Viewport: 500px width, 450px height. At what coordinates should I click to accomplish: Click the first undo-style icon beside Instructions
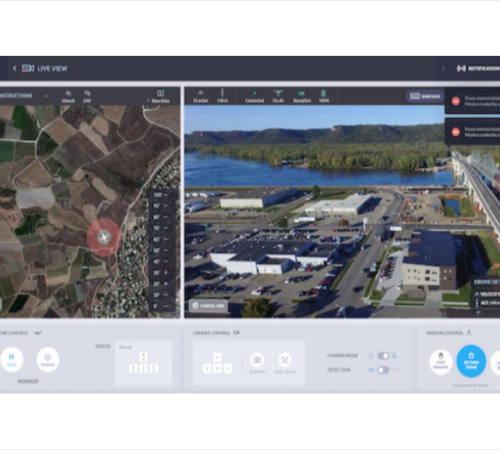(x=68, y=93)
